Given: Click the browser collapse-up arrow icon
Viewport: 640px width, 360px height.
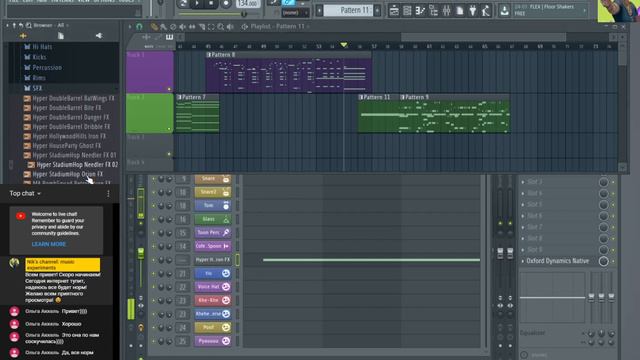Looking at the screenshot, I should pos(14,25).
